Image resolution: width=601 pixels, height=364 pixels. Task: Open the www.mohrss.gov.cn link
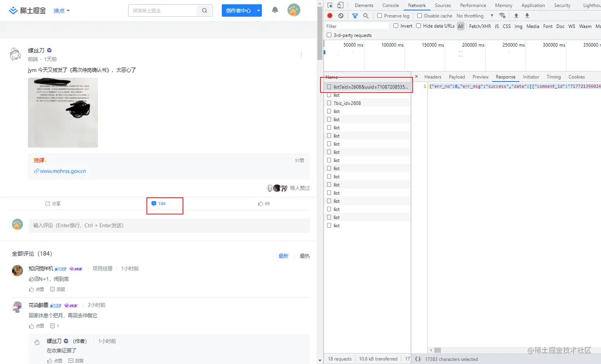63,171
